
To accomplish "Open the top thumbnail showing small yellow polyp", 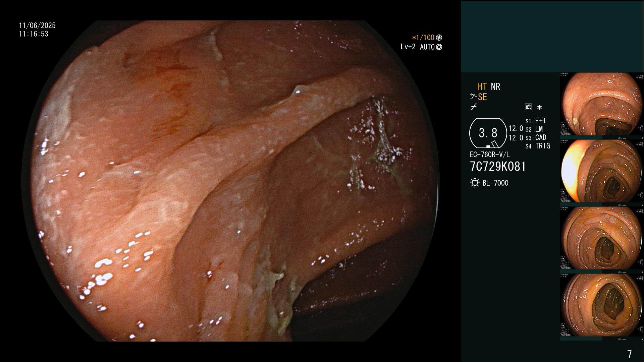I will click(x=602, y=105).
